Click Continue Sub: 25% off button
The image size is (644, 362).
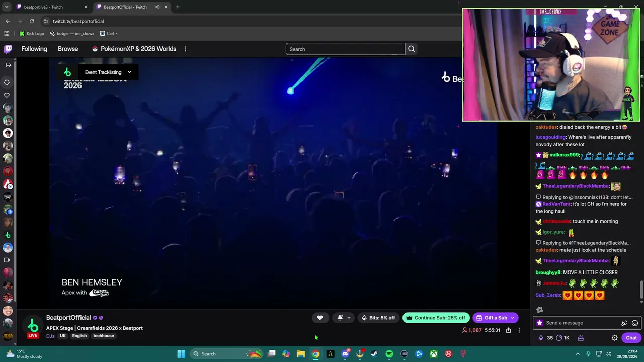point(436,318)
